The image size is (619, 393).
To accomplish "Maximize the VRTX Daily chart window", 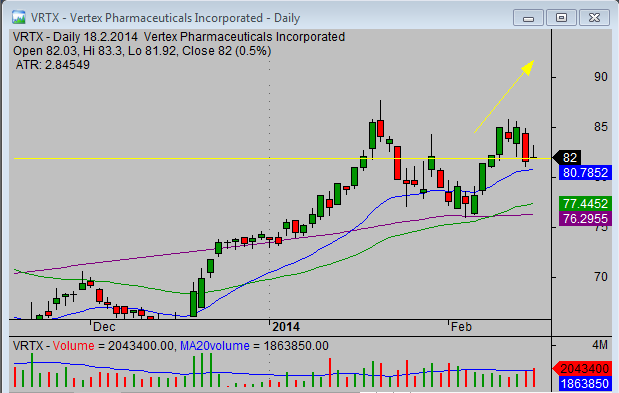I will click(561, 18).
